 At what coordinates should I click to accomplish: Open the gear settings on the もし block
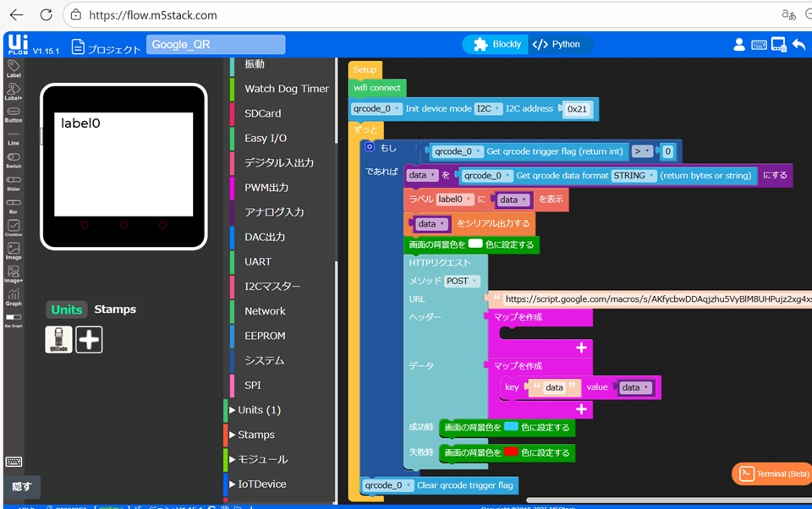pos(370,147)
